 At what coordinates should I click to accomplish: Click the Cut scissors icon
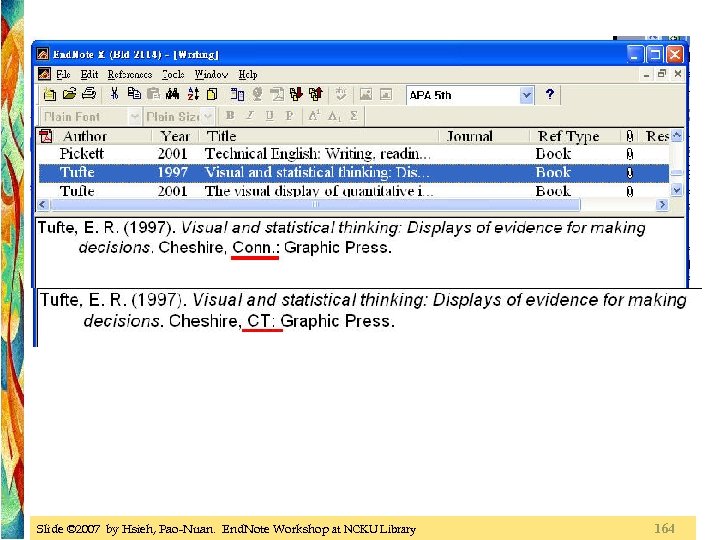pos(114,94)
